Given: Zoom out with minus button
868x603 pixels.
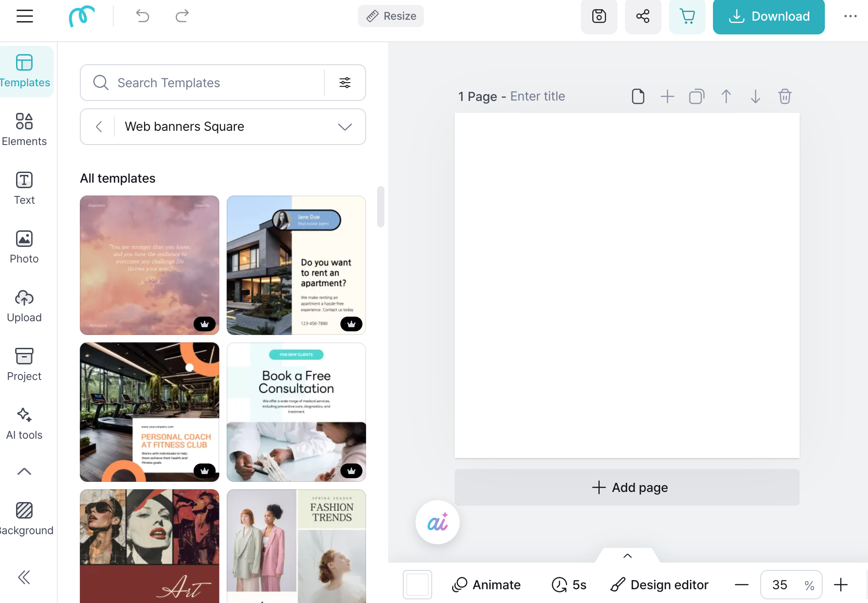Looking at the screenshot, I should click(x=742, y=585).
